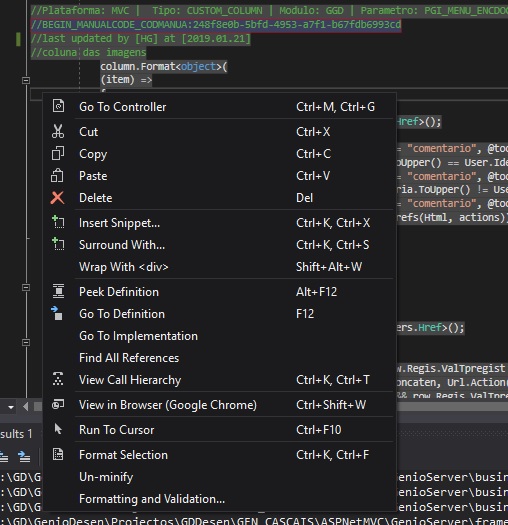Choose Surround With... entry label
Viewport: 508px width, 525px height.
click(x=122, y=245)
